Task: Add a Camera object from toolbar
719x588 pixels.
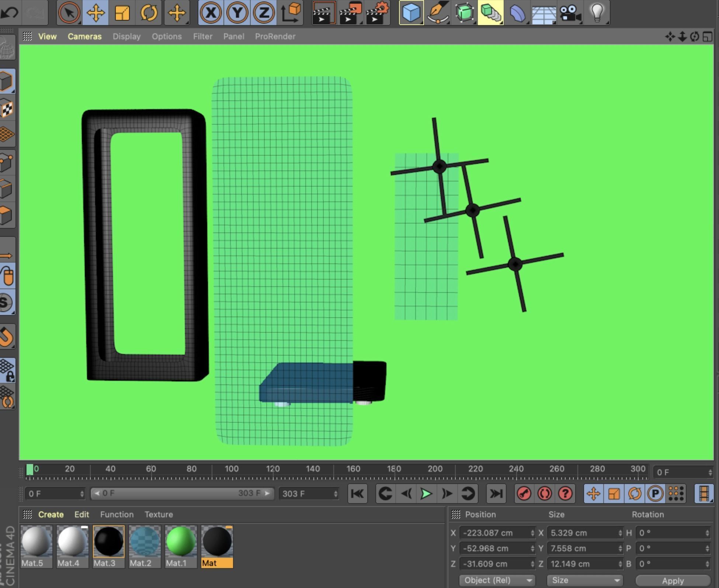Action: point(570,13)
